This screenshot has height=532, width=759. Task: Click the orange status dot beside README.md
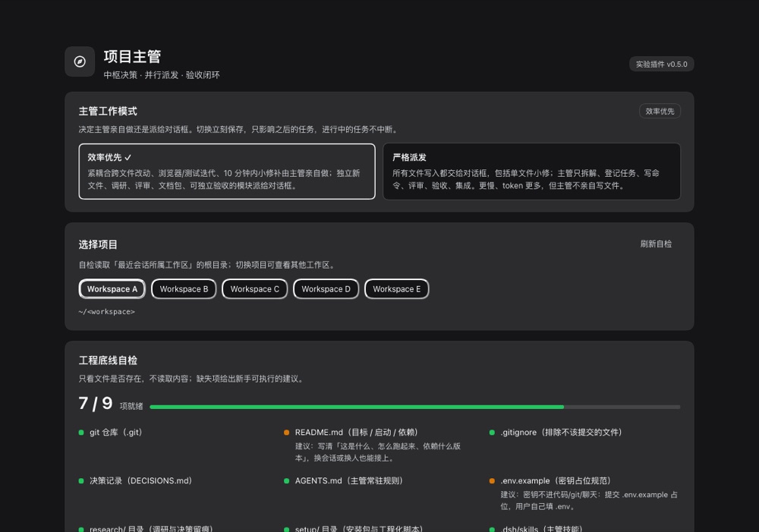(287, 433)
